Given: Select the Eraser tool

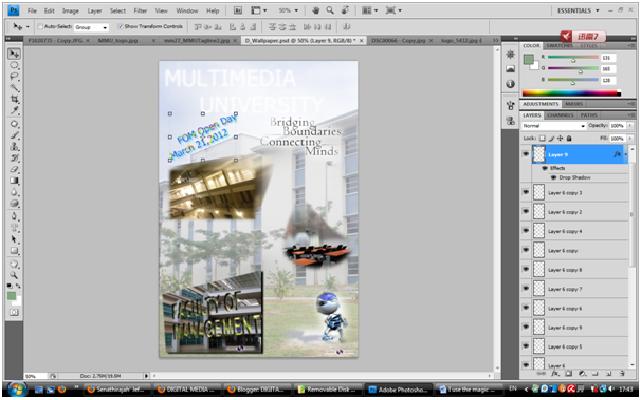Looking at the screenshot, I should pyautogui.click(x=14, y=169).
